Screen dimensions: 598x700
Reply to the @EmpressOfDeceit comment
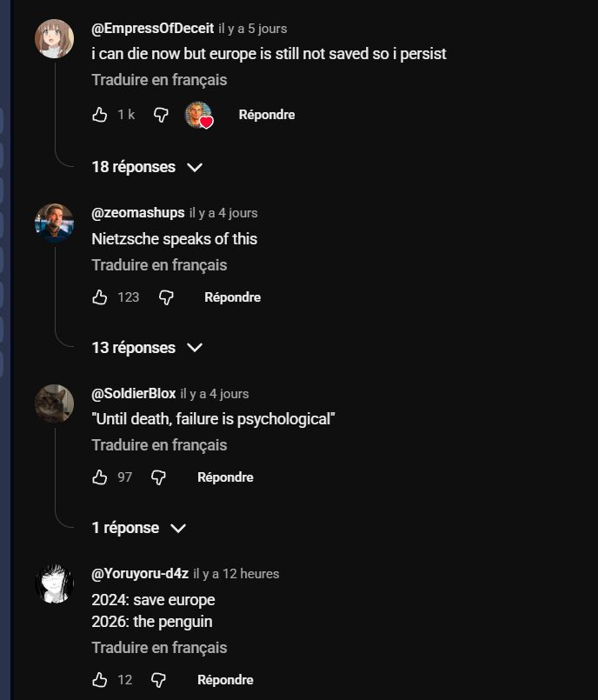point(267,115)
